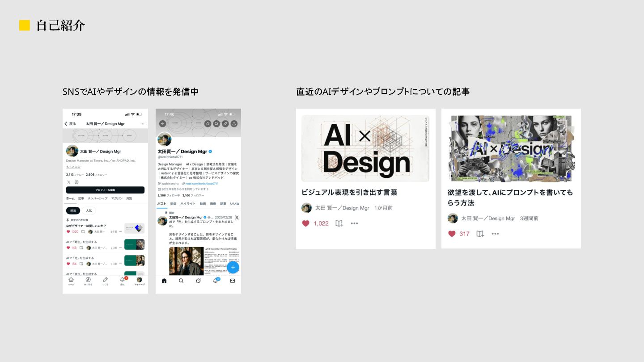The image size is (644, 362).
Task: Tap the share upload icon on X profile
Action: pyautogui.click(x=234, y=124)
